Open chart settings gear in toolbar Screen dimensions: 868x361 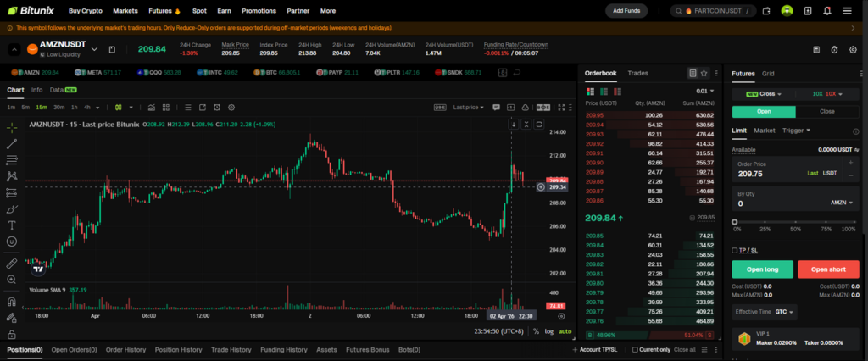coord(231,108)
